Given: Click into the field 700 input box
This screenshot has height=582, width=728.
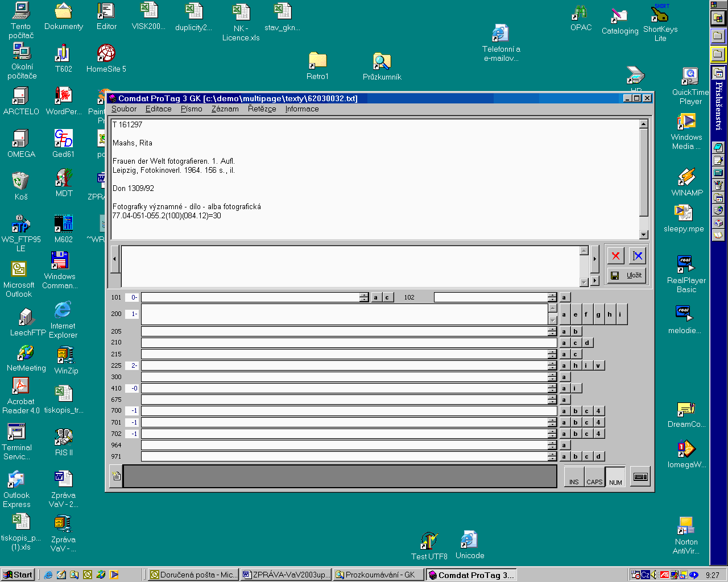Looking at the screenshot, I should tap(349, 411).
